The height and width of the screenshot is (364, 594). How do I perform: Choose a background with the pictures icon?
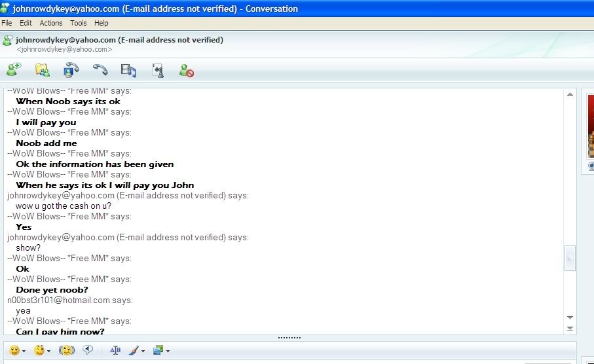(158, 350)
